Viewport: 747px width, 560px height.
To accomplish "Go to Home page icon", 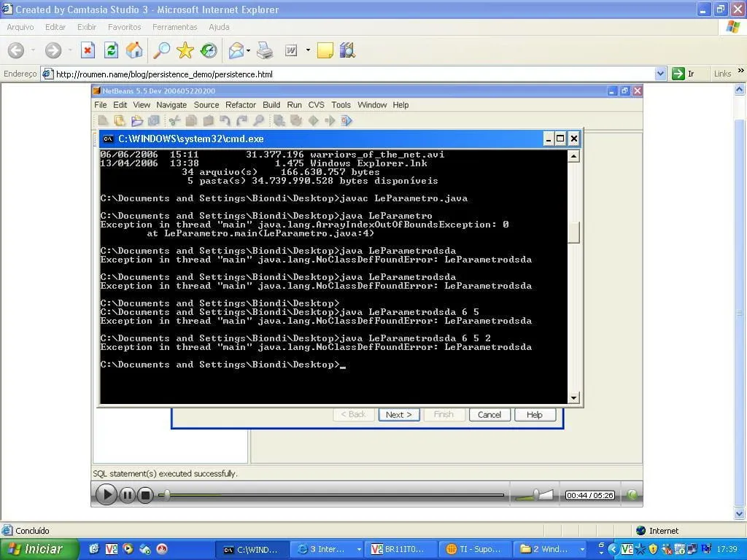I will pos(134,50).
